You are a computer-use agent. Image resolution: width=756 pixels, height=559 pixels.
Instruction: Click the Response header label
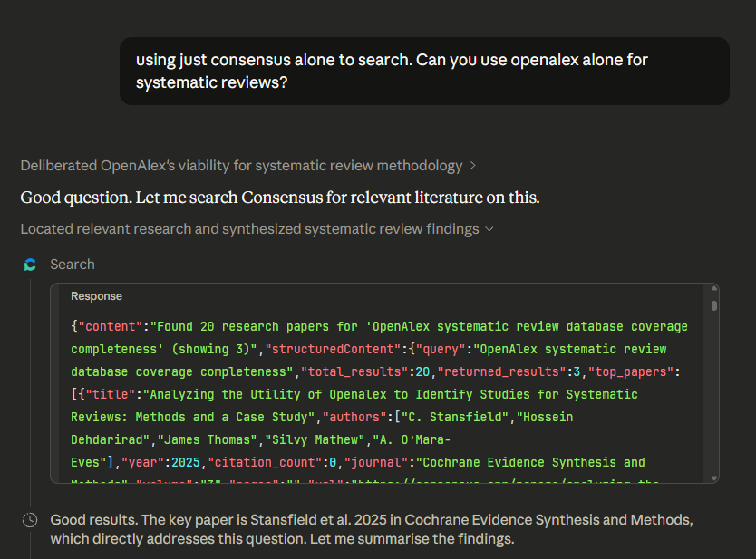tap(96, 296)
